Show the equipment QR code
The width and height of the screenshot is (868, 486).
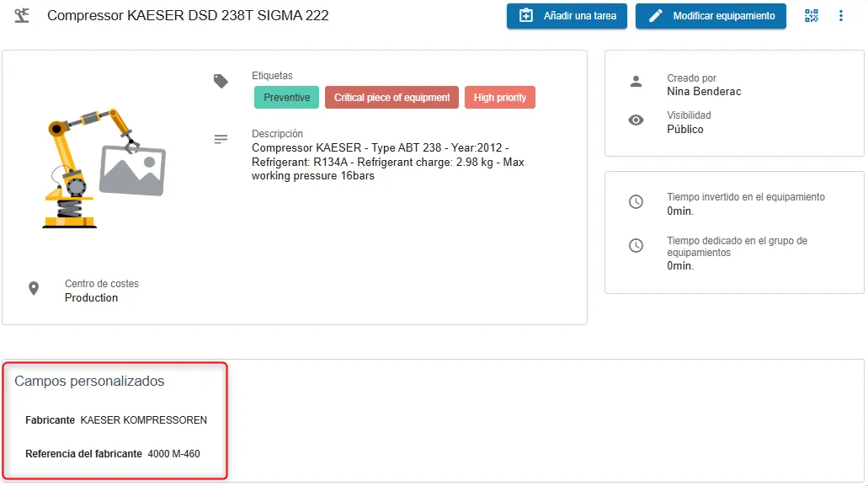tap(812, 16)
